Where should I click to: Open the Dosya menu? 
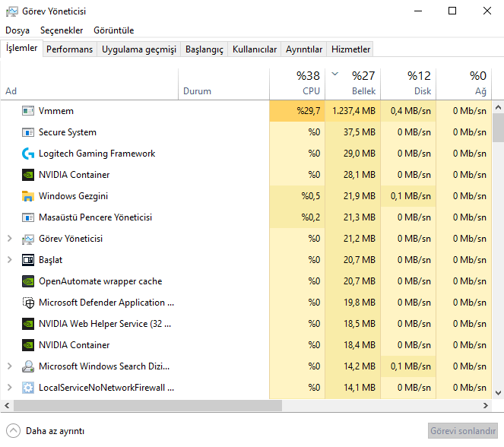click(17, 30)
